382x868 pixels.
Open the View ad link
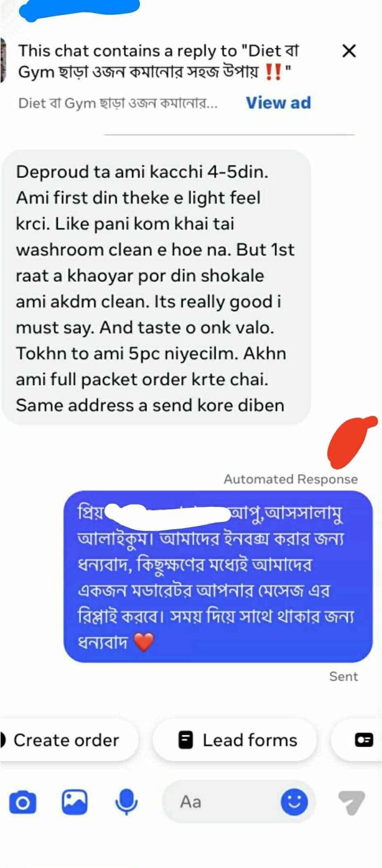(x=278, y=103)
